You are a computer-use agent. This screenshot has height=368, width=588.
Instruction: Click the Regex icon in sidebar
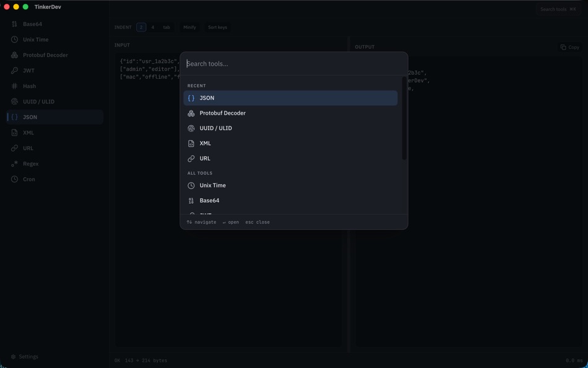[14, 164]
